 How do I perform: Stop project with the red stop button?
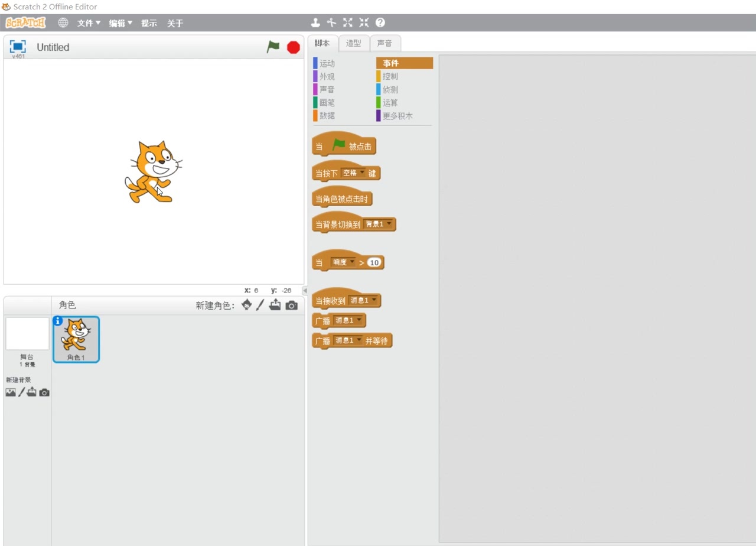point(294,47)
